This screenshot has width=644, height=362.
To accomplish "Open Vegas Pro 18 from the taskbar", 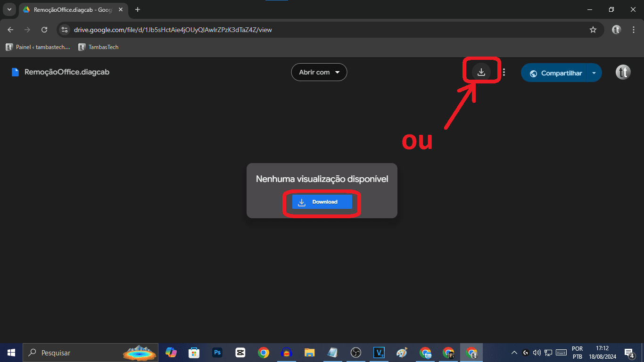I will point(379,352).
